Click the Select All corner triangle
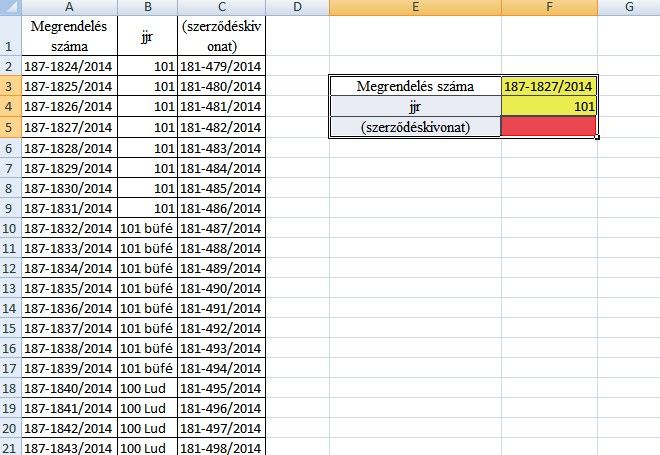660x455 pixels. click(x=11, y=7)
